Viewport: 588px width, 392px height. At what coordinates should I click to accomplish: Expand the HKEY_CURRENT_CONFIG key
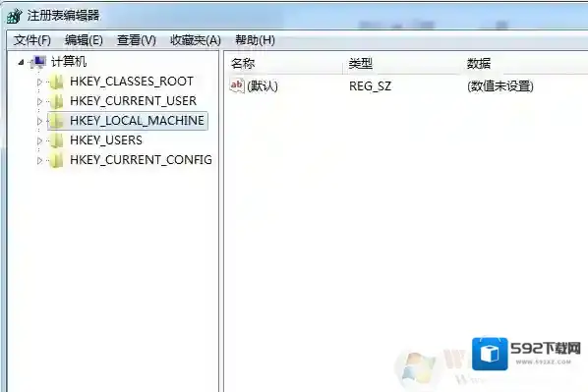click(x=39, y=160)
